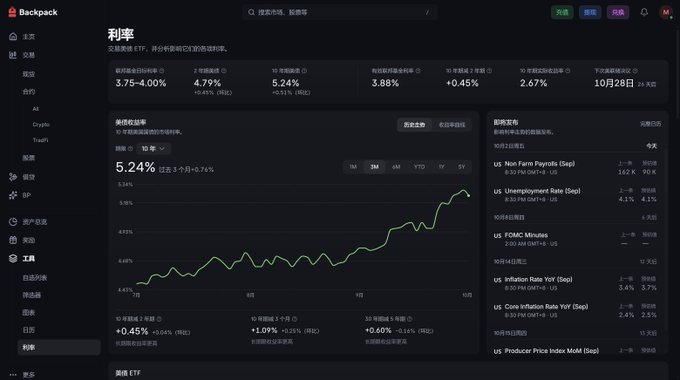Open TradFi in sidebar

(40, 140)
